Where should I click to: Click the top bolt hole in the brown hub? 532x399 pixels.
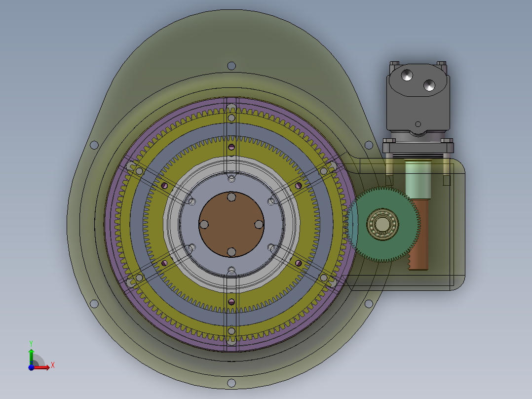[x=231, y=197]
